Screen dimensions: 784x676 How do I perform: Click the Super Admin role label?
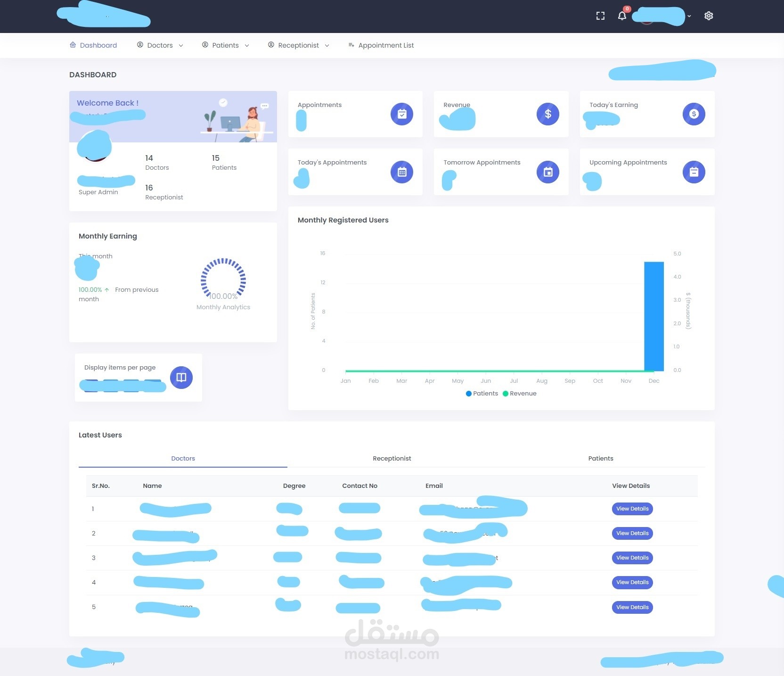click(98, 192)
